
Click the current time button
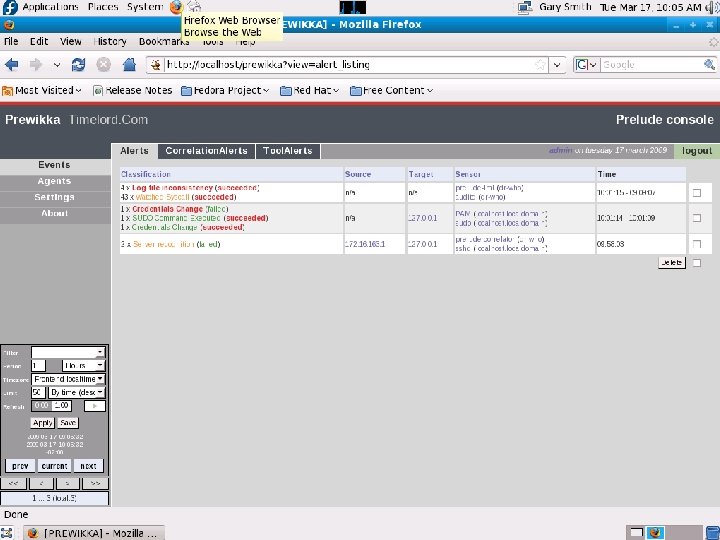click(x=55, y=466)
